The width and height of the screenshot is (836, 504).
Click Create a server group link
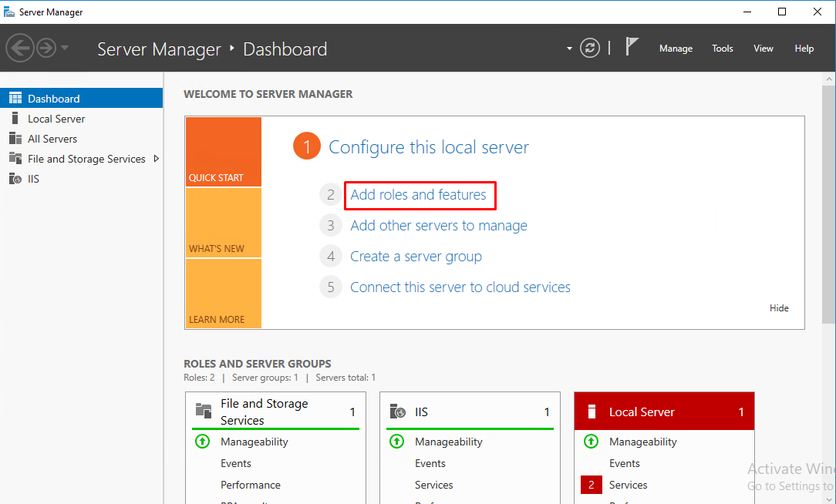click(416, 257)
